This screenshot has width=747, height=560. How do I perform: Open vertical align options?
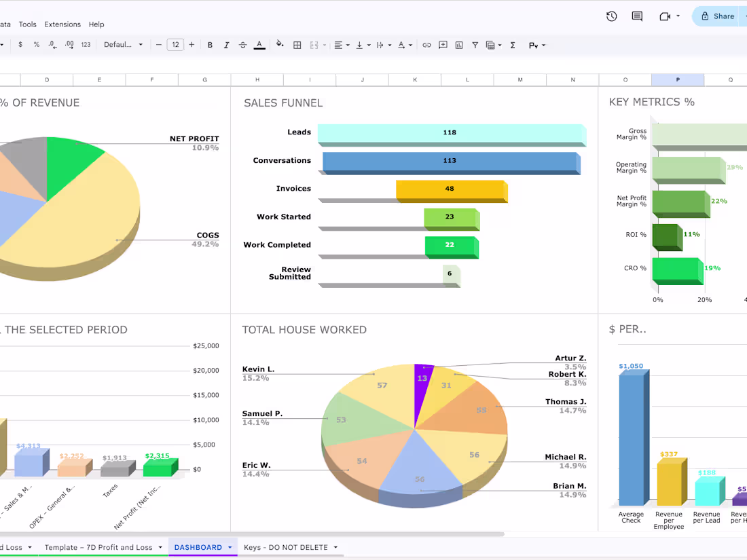363,45
